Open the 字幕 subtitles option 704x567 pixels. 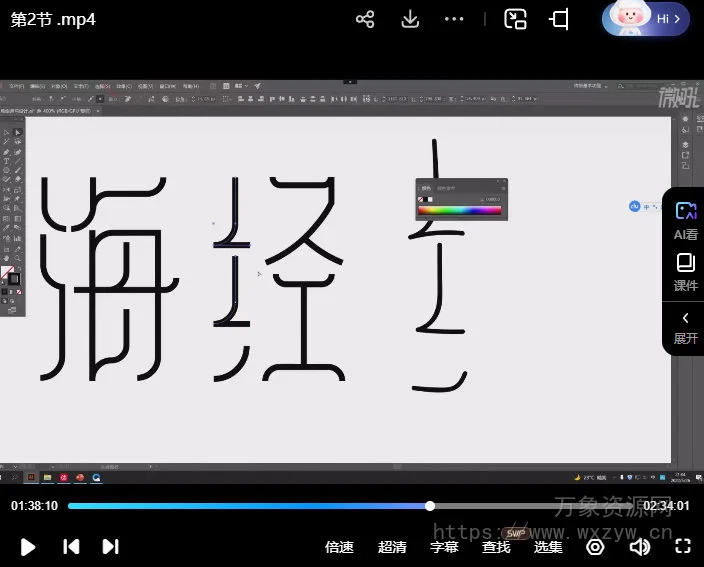[x=444, y=547]
